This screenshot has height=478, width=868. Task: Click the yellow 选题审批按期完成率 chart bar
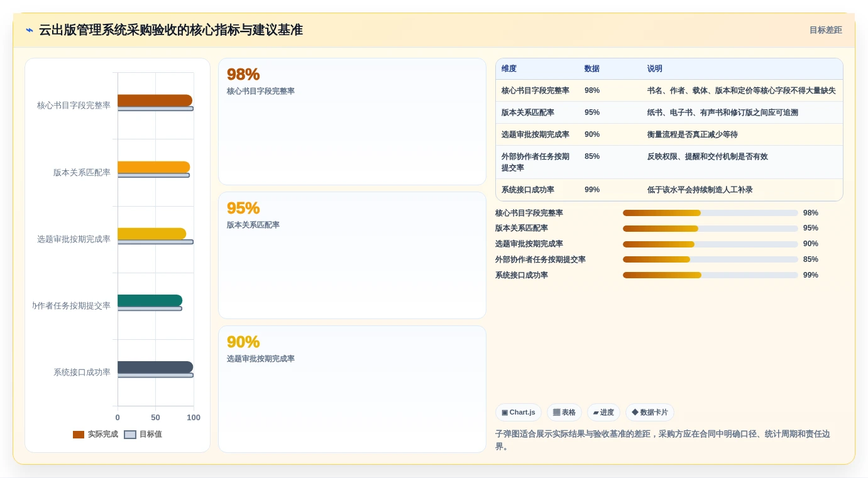pyautogui.click(x=151, y=234)
